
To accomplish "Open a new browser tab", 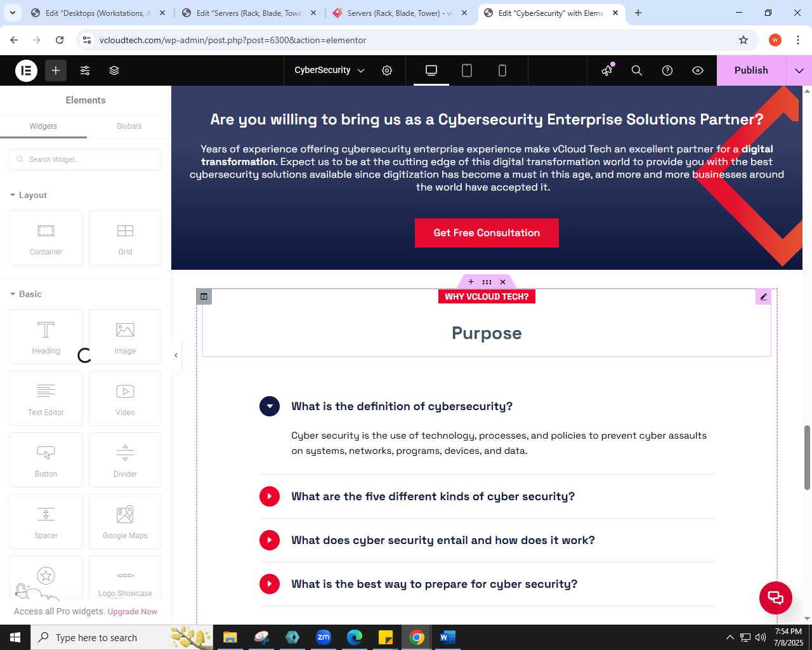I will [638, 13].
